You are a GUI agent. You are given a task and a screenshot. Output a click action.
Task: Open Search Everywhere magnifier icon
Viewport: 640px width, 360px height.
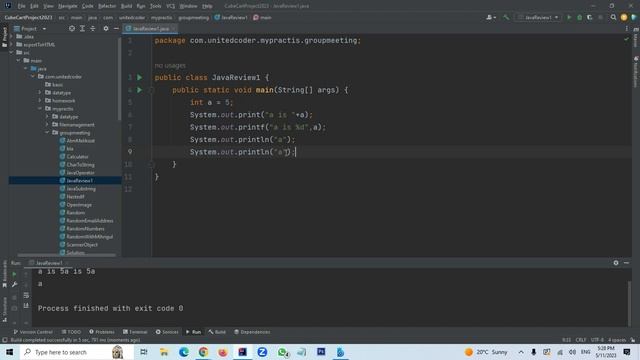point(613,18)
